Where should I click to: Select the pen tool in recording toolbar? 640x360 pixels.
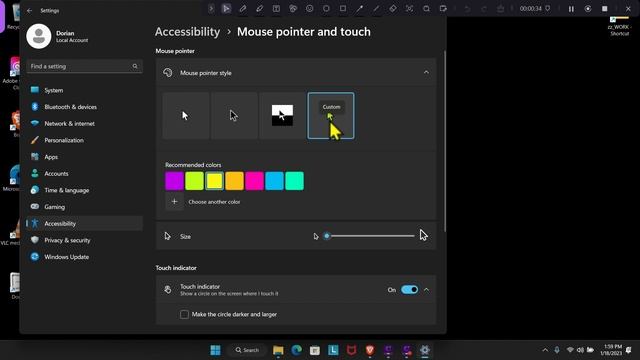[x=243, y=9]
